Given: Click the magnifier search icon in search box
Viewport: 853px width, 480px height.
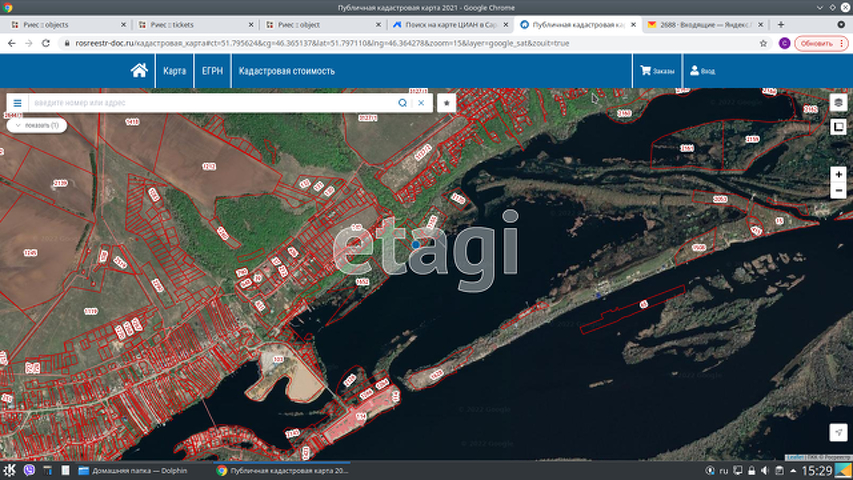Looking at the screenshot, I should (403, 102).
